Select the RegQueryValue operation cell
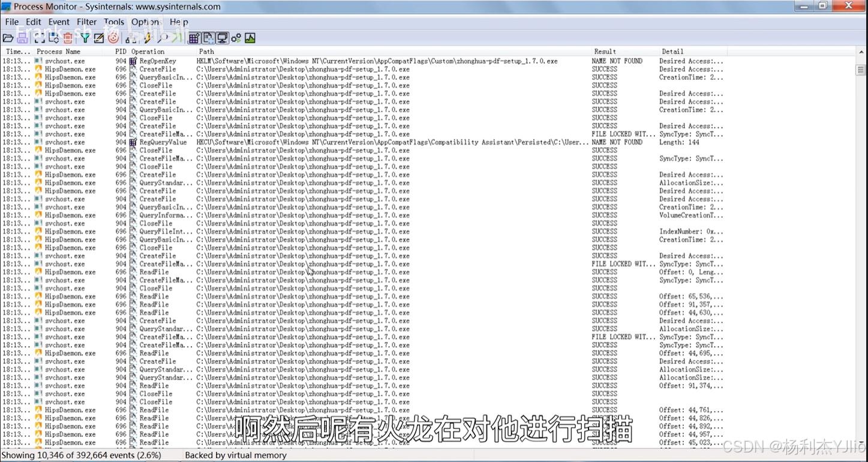 pyautogui.click(x=163, y=142)
